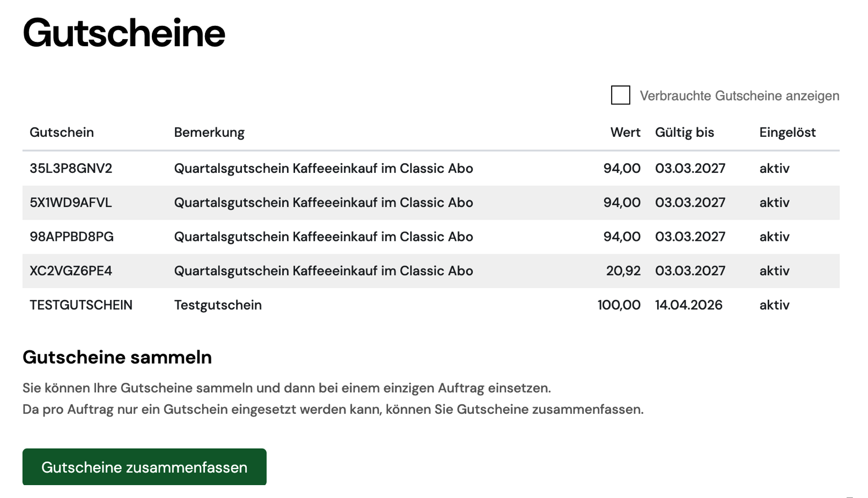Screen dimensions: 868x498
Task: Select the TESTGUTSCHEIN voucher code
Action: [x=81, y=305]
